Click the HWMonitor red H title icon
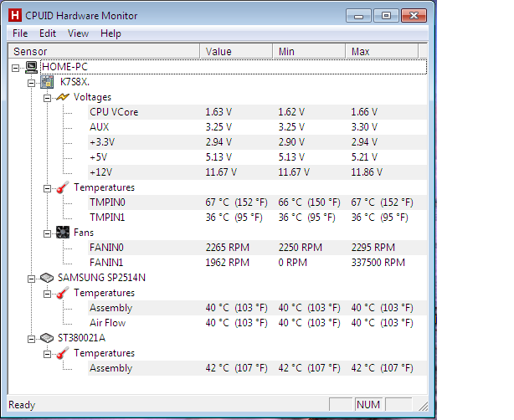The image size is (514, 420). click(x=15, y=15)
